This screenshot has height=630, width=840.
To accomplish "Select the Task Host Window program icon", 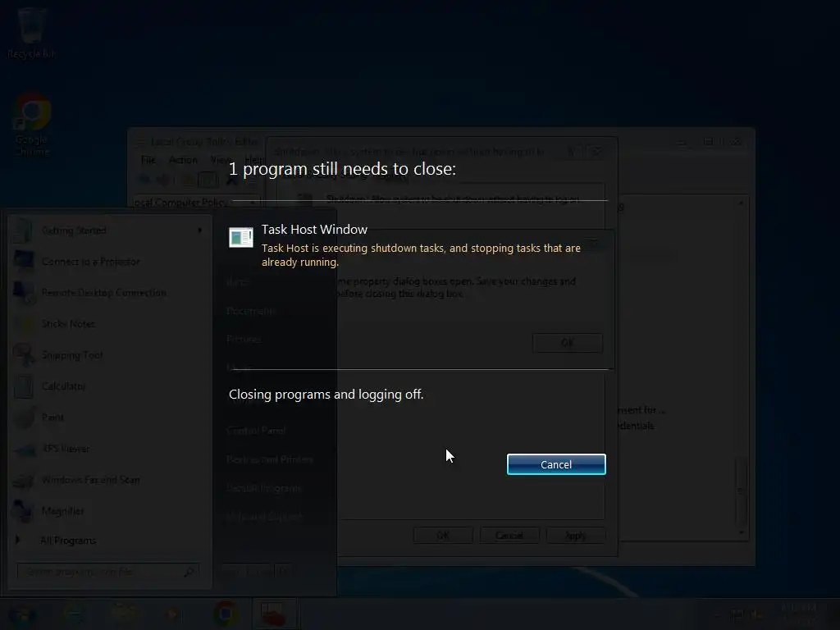I will (241, 237).
